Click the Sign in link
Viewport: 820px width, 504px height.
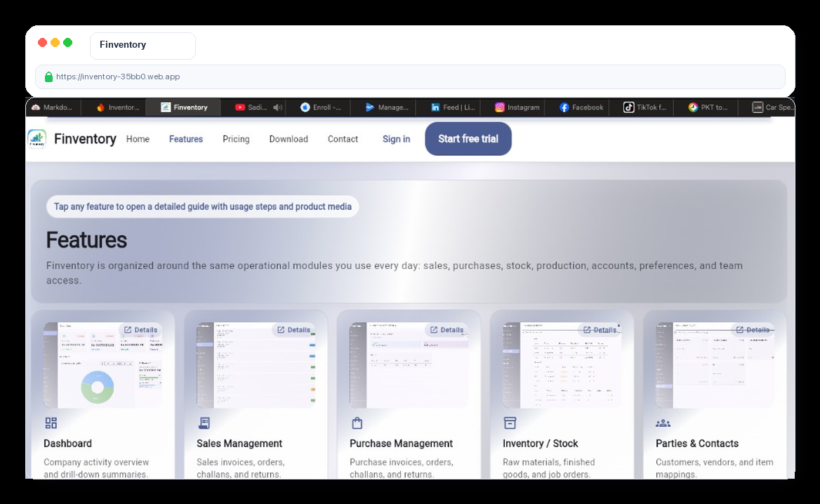click(396, 139)
